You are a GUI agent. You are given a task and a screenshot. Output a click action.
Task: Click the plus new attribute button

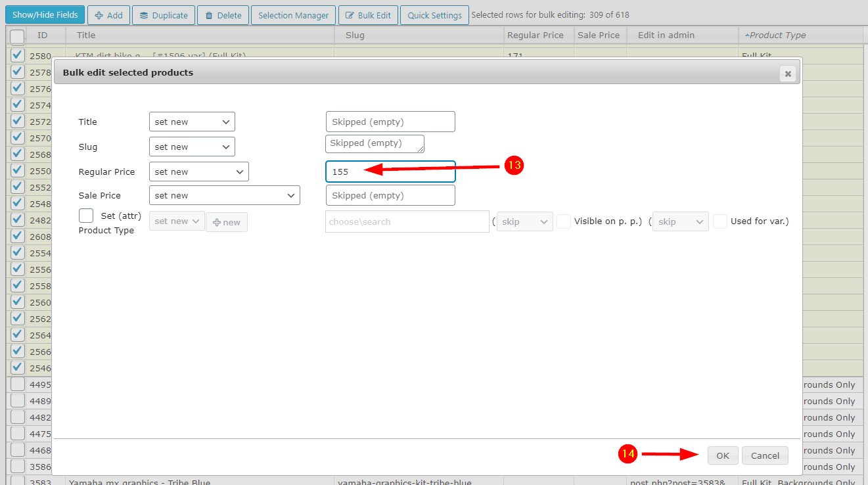point(227,222)
